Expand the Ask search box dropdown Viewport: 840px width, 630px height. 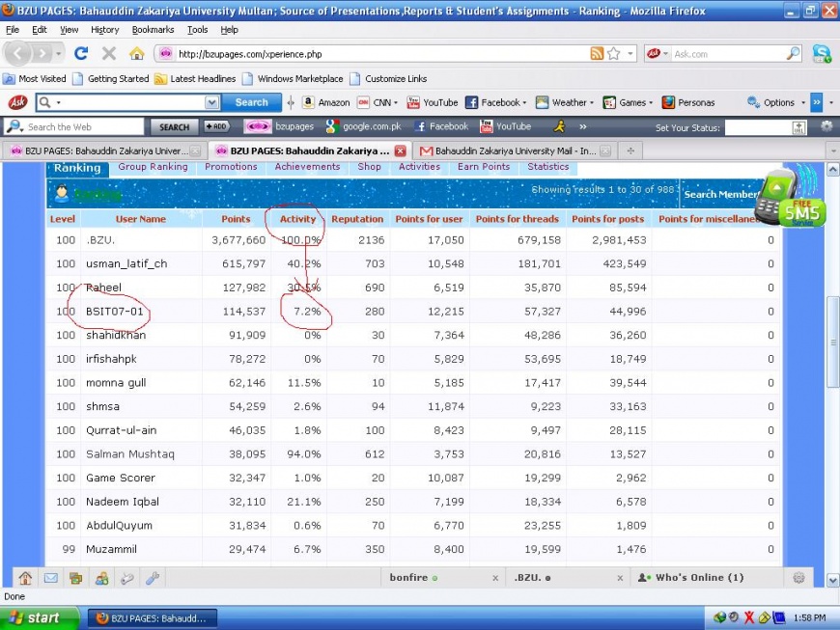coord(211,102)
